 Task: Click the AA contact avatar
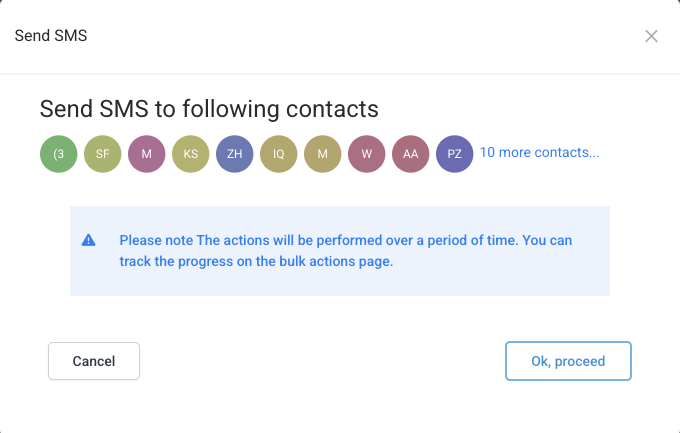click(411, 154)
